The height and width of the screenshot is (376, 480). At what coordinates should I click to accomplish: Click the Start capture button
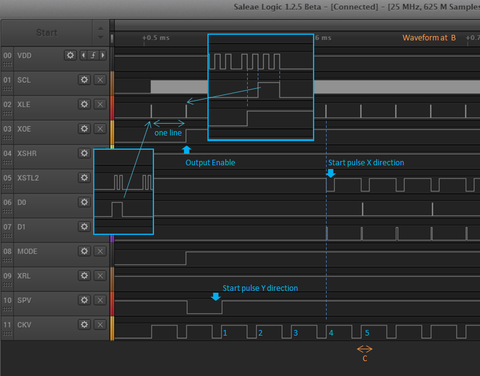[47, 33]
